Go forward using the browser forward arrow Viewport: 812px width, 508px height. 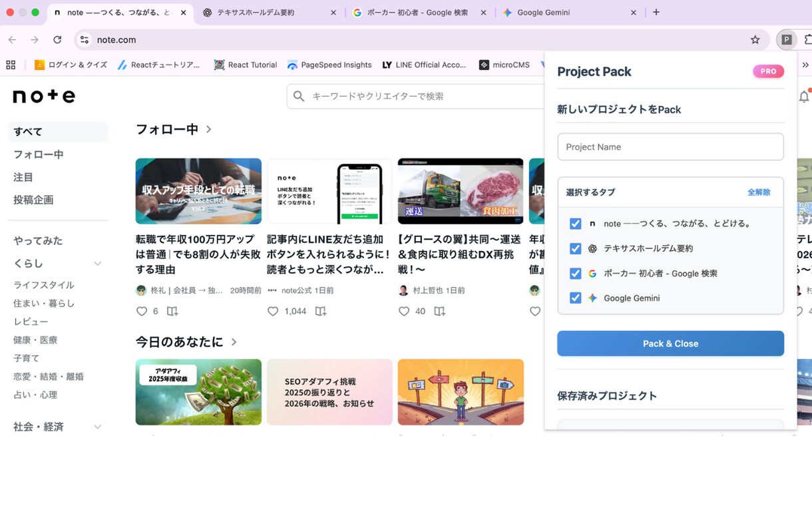coord(35,40)
